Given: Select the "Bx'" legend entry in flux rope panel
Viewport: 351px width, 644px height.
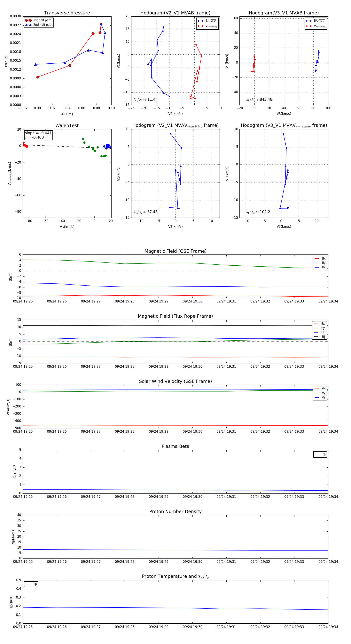Looking at the screenshot, I should (320, 324).
